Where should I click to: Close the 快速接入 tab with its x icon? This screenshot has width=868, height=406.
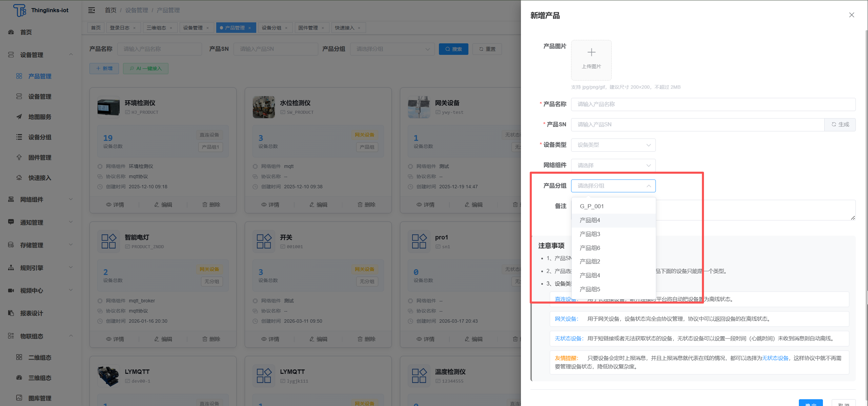tap(359, 28)
